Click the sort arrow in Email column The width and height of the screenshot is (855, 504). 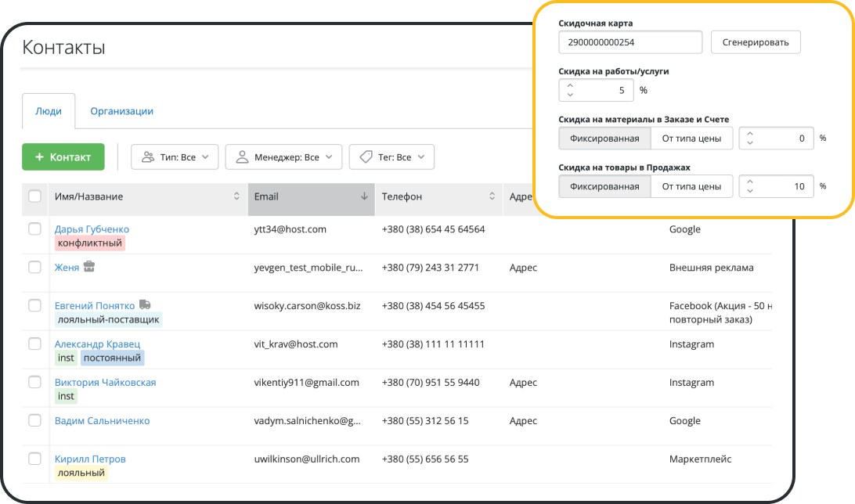tap(364, 197)
